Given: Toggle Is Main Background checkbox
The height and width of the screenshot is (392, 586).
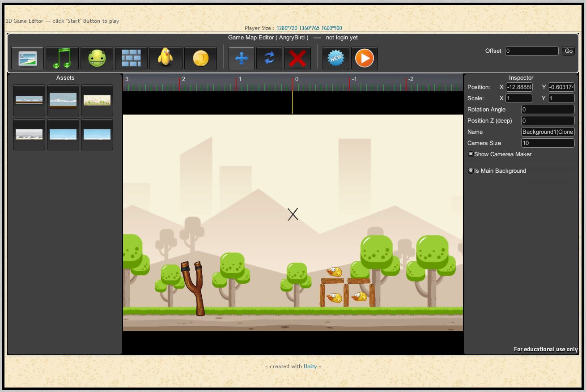Looking at the screenshot, I should (x=471, y=171).
